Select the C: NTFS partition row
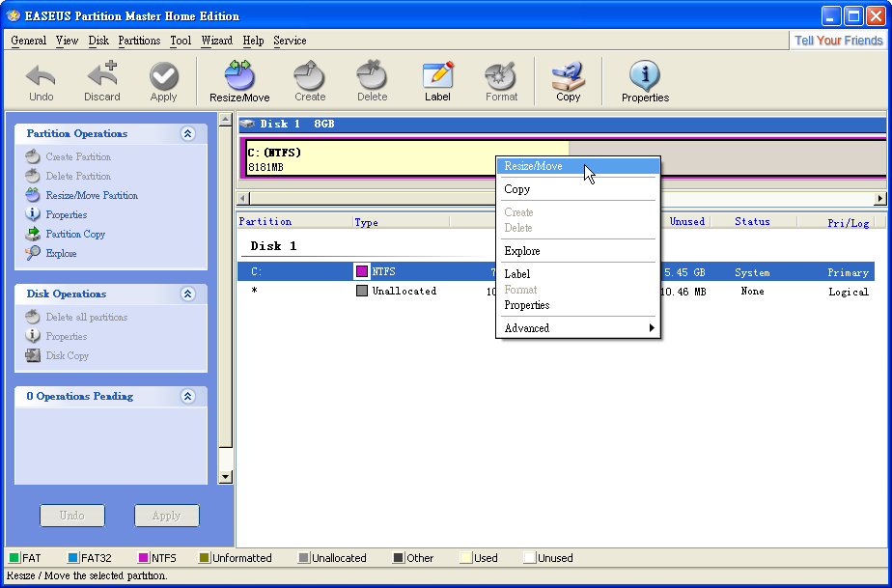 555,272
